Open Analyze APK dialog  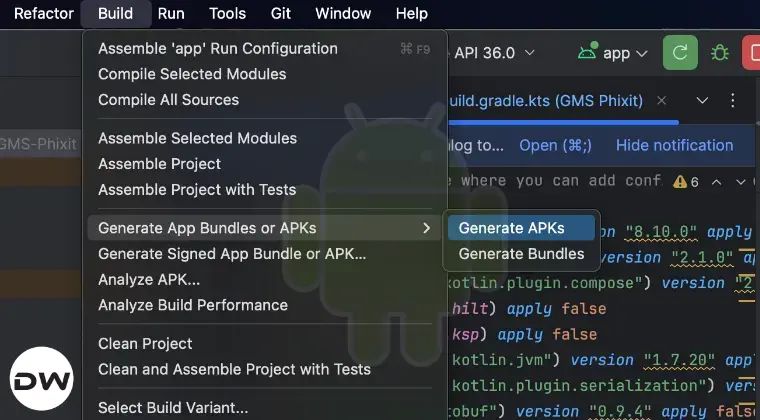264,280
